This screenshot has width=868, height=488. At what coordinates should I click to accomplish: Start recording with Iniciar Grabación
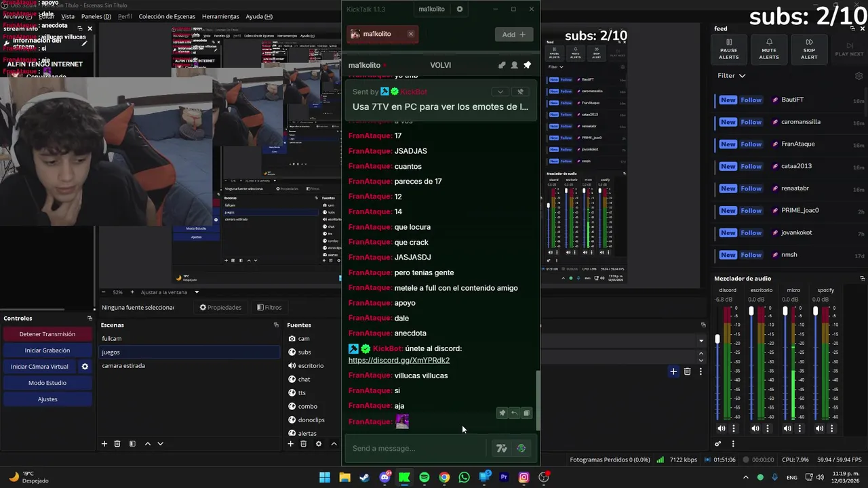[47, 350]
